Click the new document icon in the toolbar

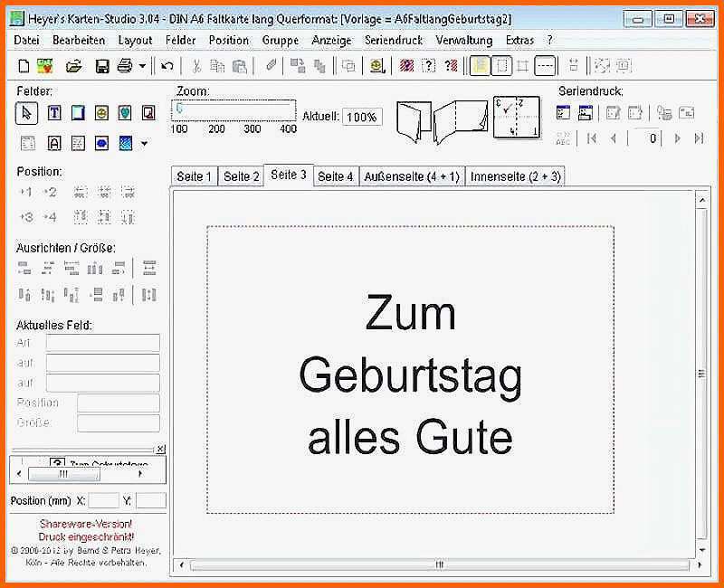(24, 66)
